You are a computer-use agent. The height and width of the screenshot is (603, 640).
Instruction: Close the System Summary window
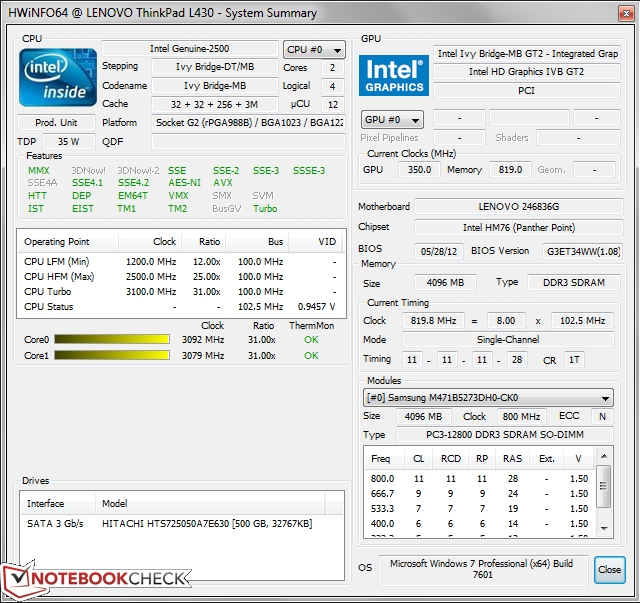pos(626,14)
